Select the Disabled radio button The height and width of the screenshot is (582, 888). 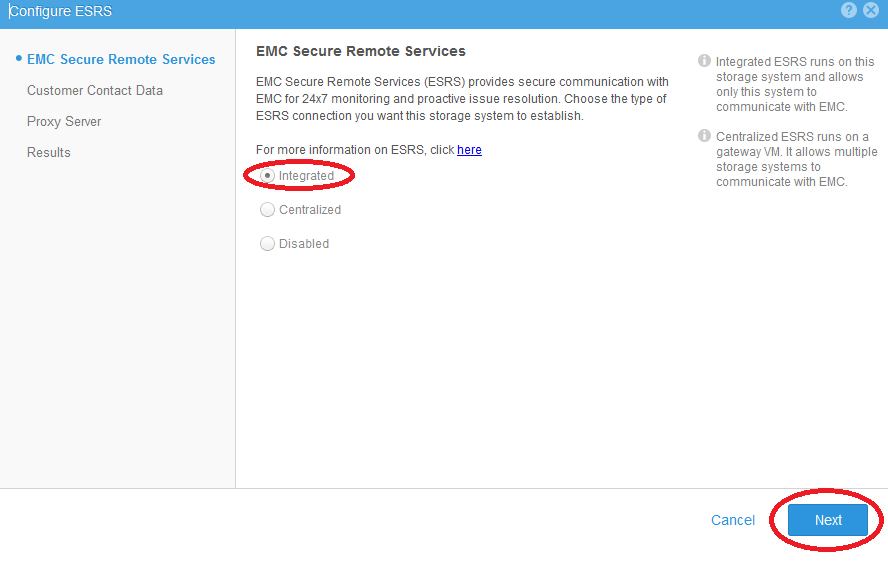(x=266, y=243)
